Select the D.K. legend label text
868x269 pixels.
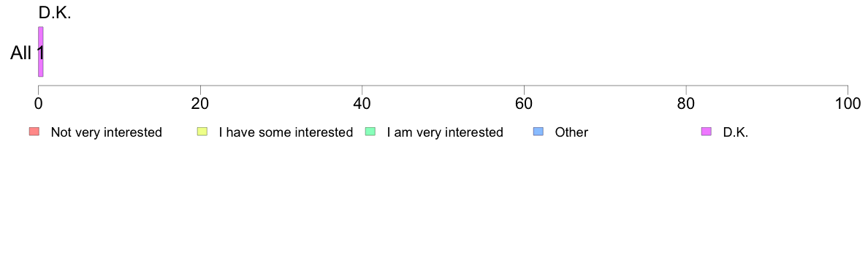point(736,132)
